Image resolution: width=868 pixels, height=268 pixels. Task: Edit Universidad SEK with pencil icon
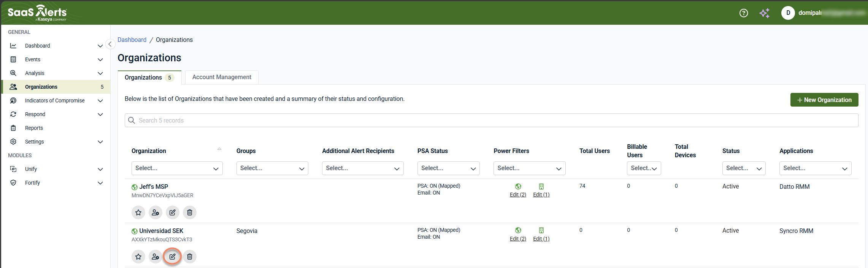173,257
